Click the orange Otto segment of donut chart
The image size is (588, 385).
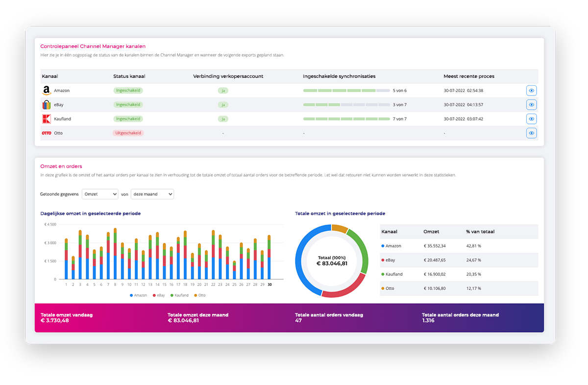[339, 228]
